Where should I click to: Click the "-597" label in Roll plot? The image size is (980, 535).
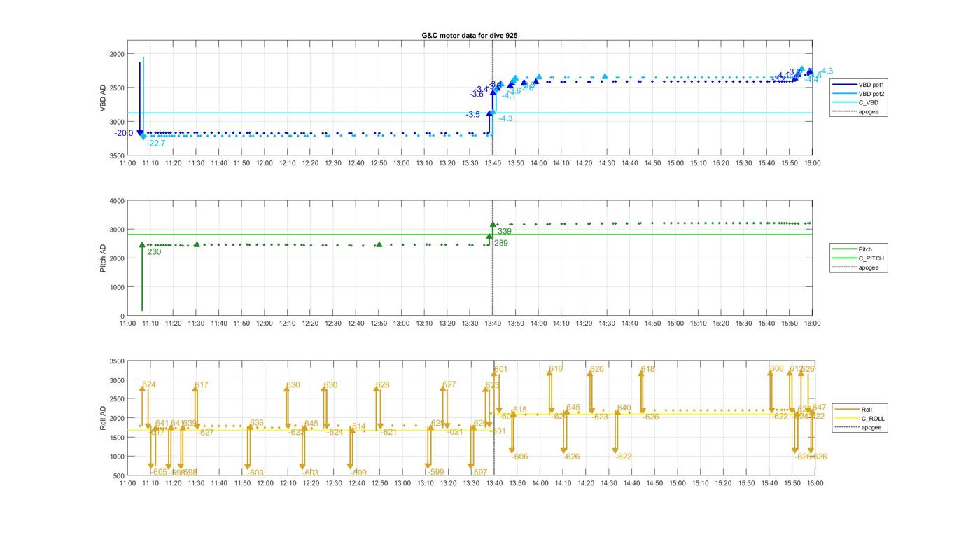[x=479, y=473]
